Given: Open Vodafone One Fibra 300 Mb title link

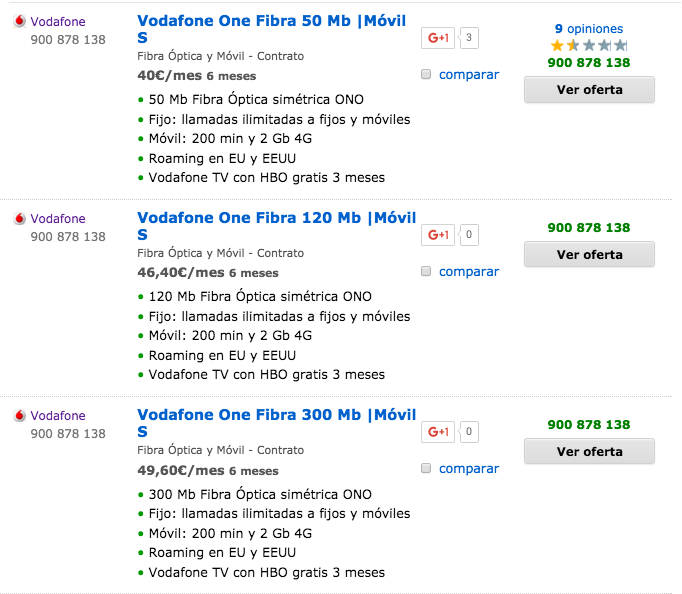Looking at the screenshot, I should 275,415.
